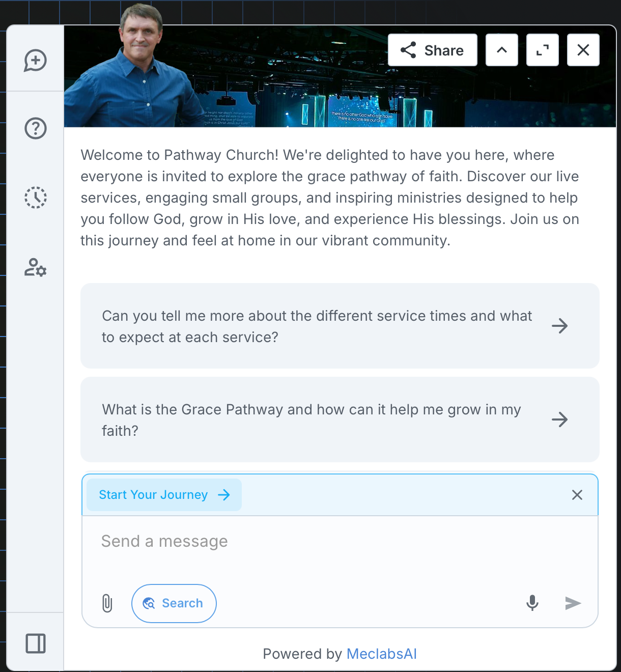The height and width of the screenshot is (672, 621).
Task: Activate the microphone voice input
Action: click(x=532, y=603)
